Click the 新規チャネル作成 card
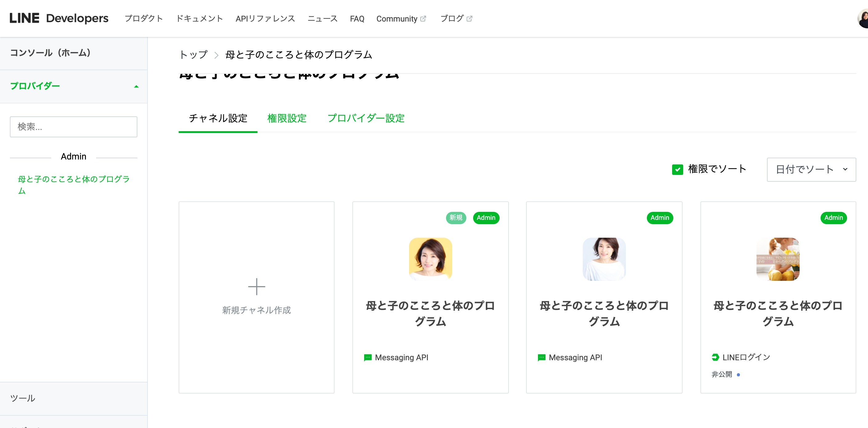Image resolution: width=868 pixels, height=428 pixels. 256,297
